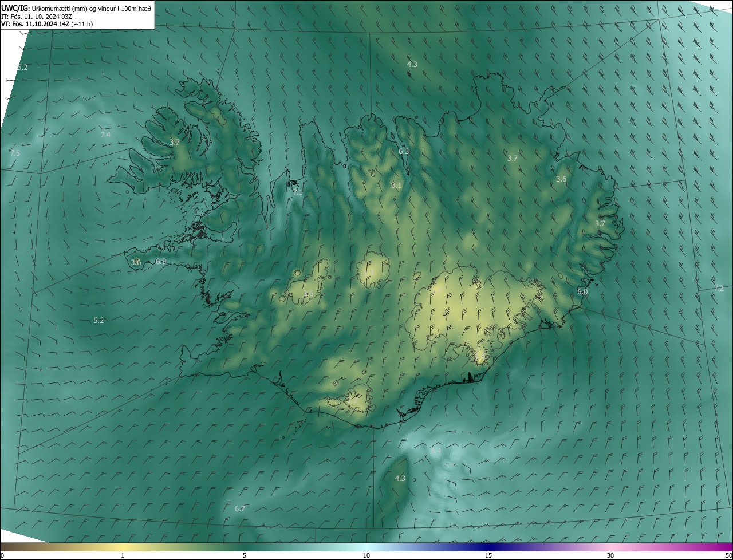Click the valid time line "VT: Fös. 11.10.2024 14Z (+11 h)"
The height and width of the screenshot is (560, 733).
pos(47,24)
